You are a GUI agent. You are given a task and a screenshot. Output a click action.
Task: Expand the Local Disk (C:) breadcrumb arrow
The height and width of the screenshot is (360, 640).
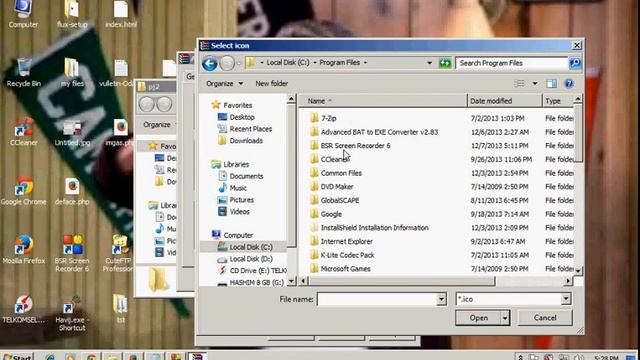315,63
